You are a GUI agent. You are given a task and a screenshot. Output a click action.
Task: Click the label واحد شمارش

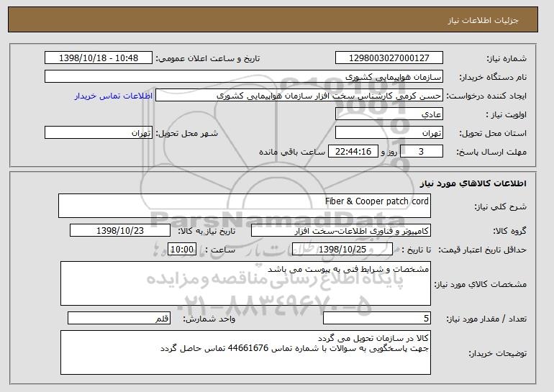click(x=209, y=319)
